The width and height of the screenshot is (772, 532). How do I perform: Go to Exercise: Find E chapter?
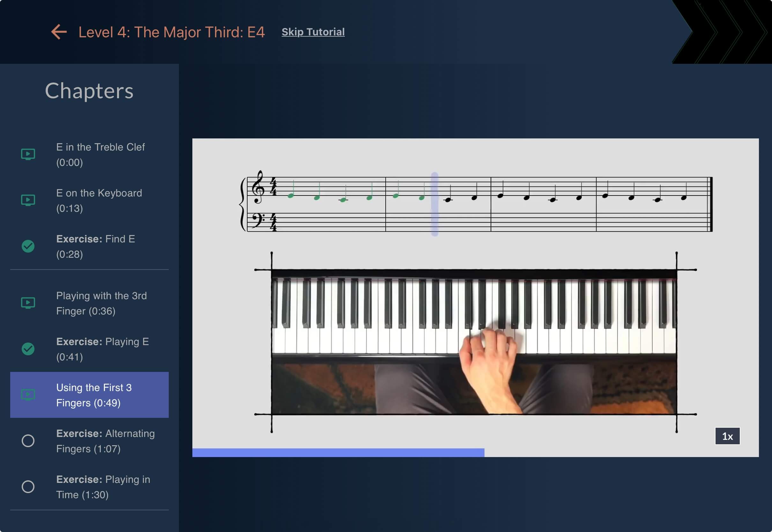95,247
